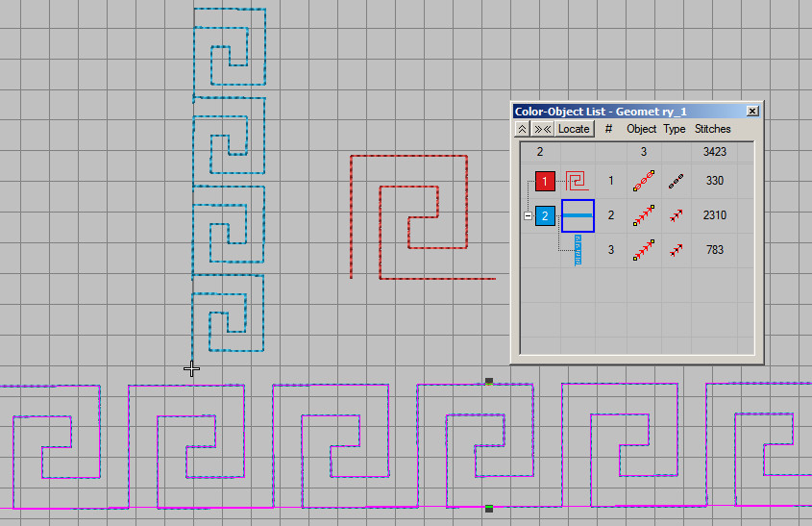Select the red spiral object thumbnail
The width and height of the screenshot is (812, 526).
point(577,181)
